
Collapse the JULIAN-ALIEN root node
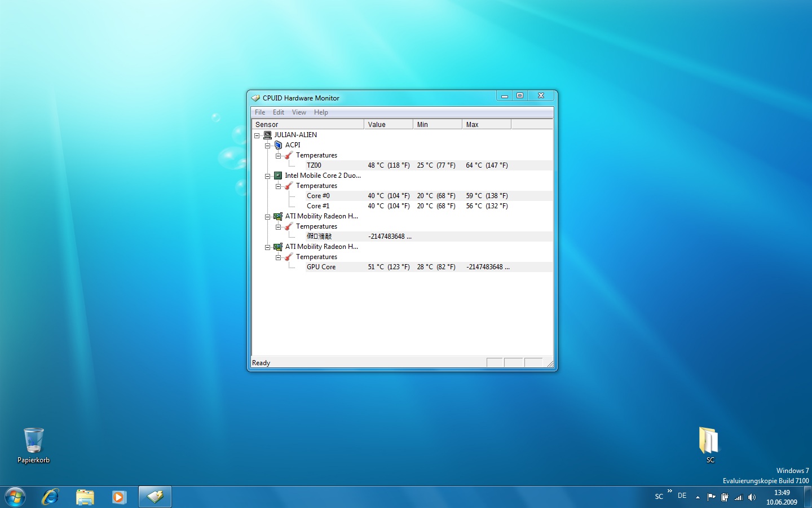click(x=257, y=135)
